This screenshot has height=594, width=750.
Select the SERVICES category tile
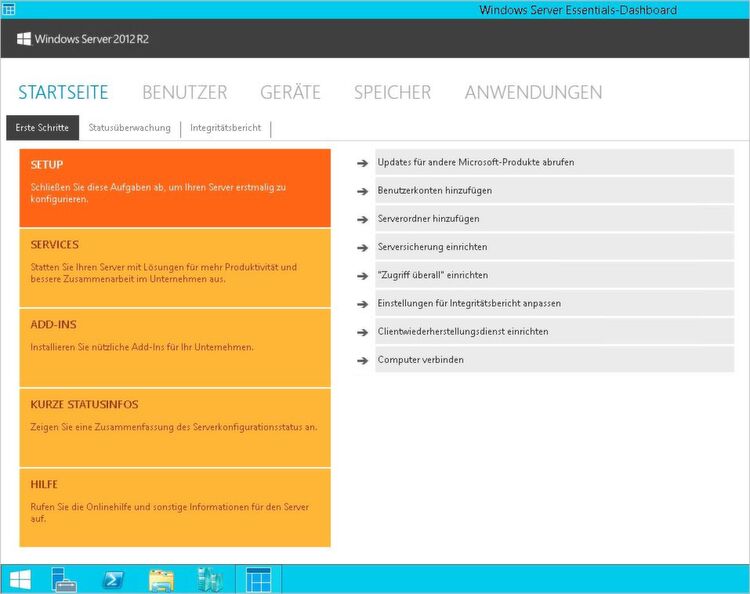click(x=175, y=268)
